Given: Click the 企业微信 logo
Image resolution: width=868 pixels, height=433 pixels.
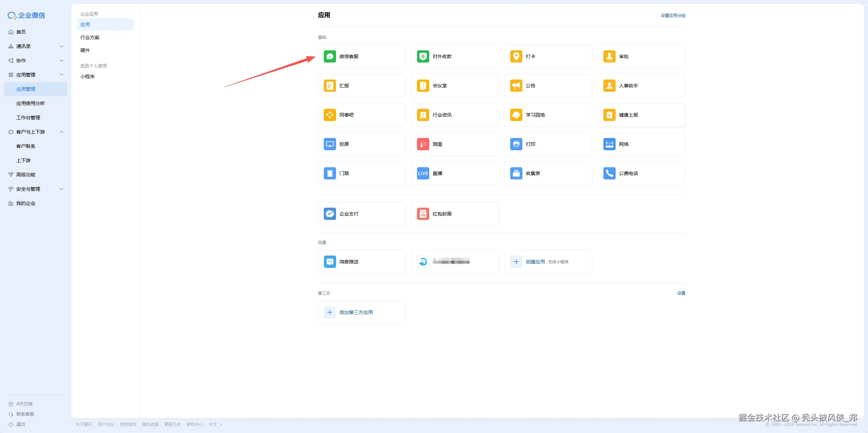Looking at the screenshot, I should 26,15.
